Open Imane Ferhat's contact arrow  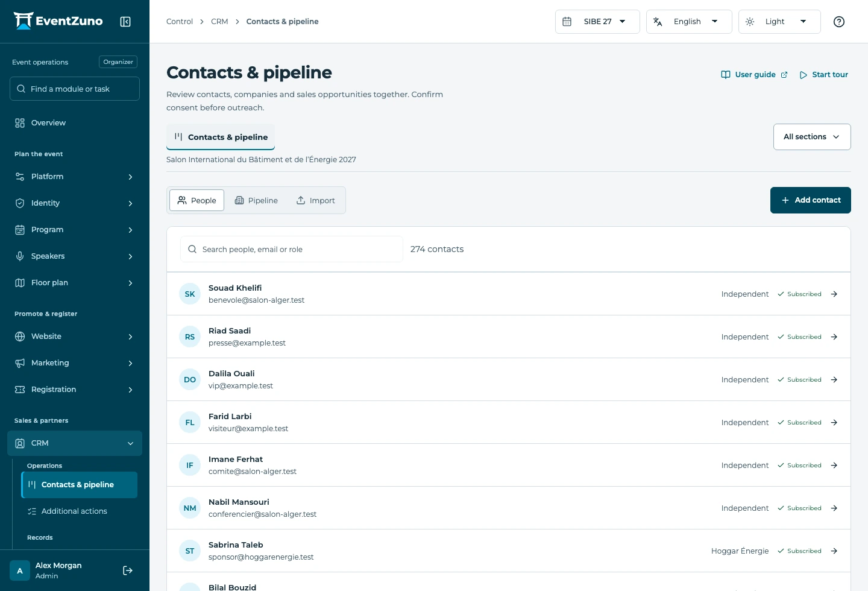click(x=834, y=466)
